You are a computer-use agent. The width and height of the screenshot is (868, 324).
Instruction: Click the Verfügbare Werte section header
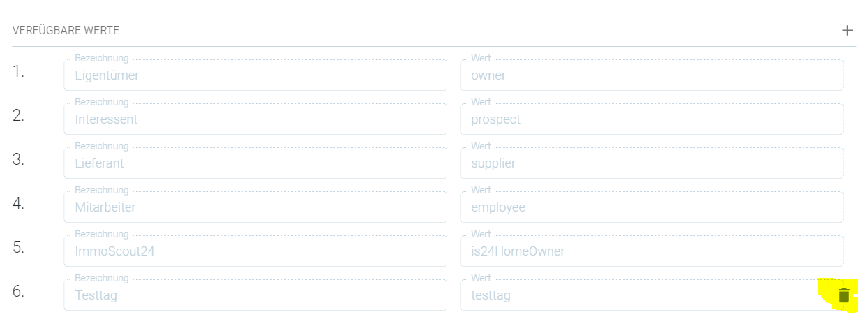coord(66,31)
